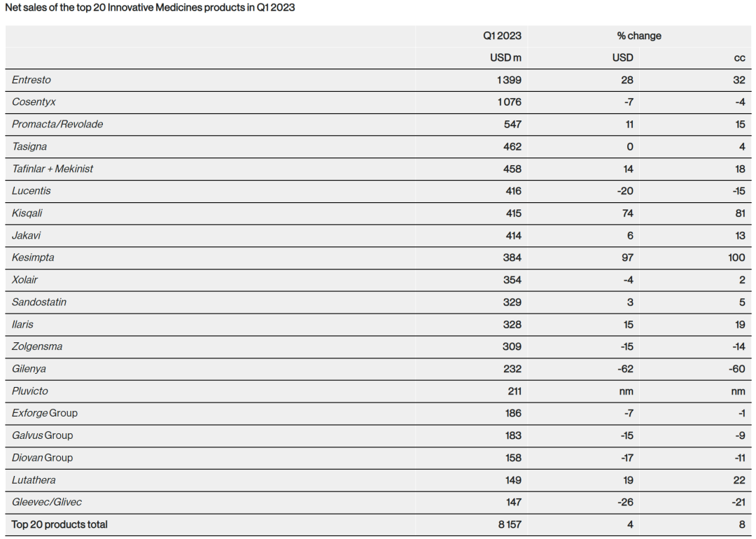Screen dimensions: 756x539
Task: Select Lucentis USD change of -20
Action: pos(625,191)
